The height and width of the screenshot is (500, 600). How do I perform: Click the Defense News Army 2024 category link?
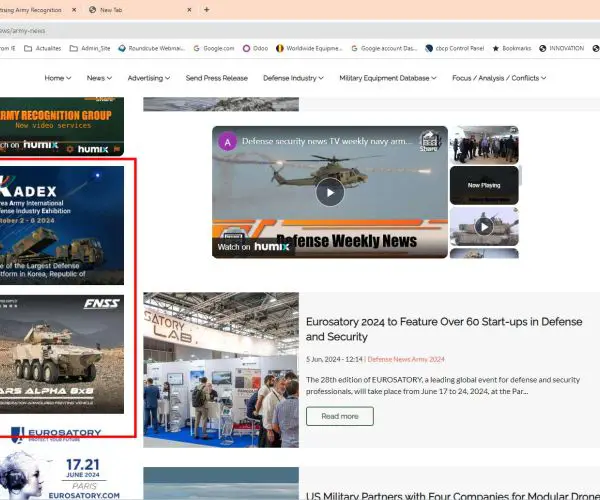tap(406, 359)
